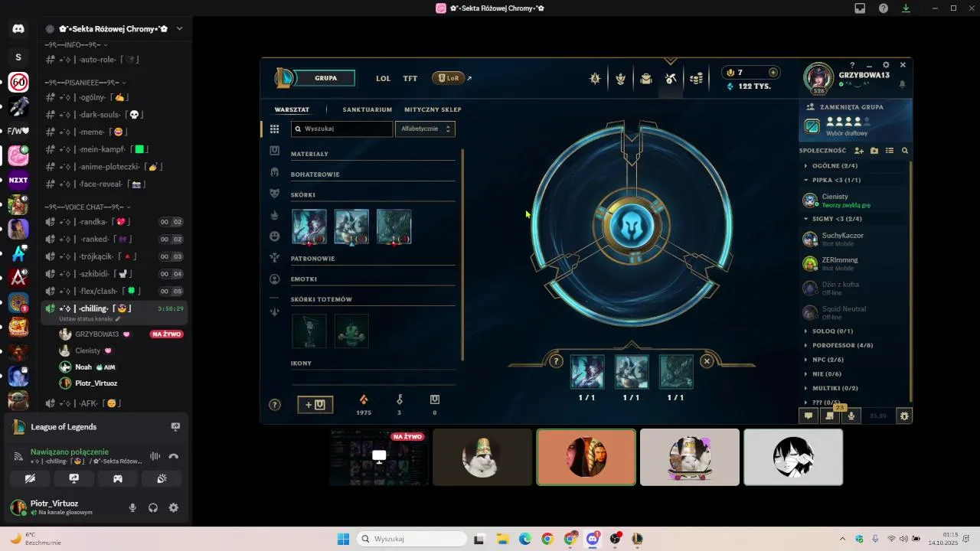Open the League client chat bubble icon
Viewport: 980px width, 551px height.
click(808, 416)
